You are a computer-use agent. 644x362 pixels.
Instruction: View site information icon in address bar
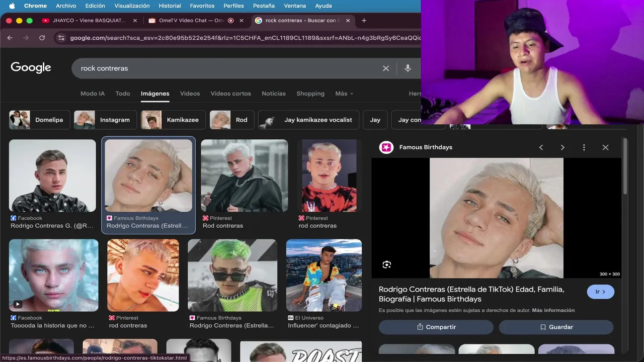(x=61, y=38)
